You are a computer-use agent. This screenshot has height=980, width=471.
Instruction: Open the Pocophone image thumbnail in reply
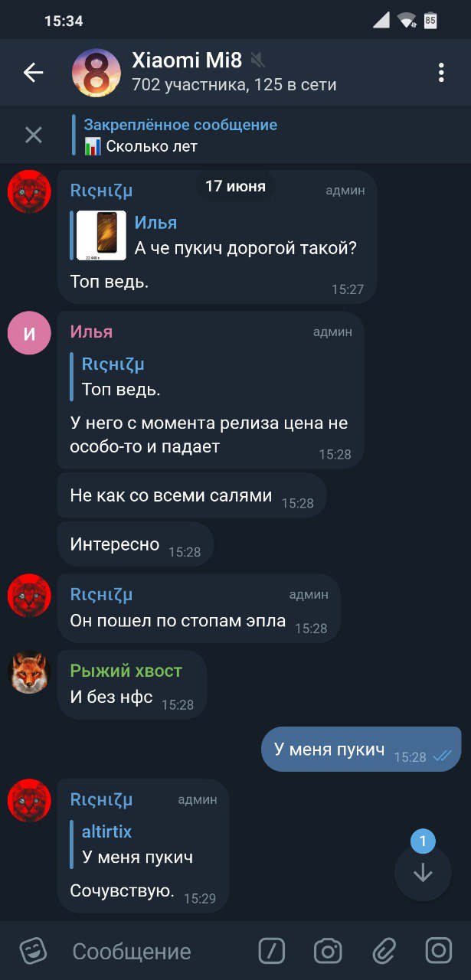point(101,235)
